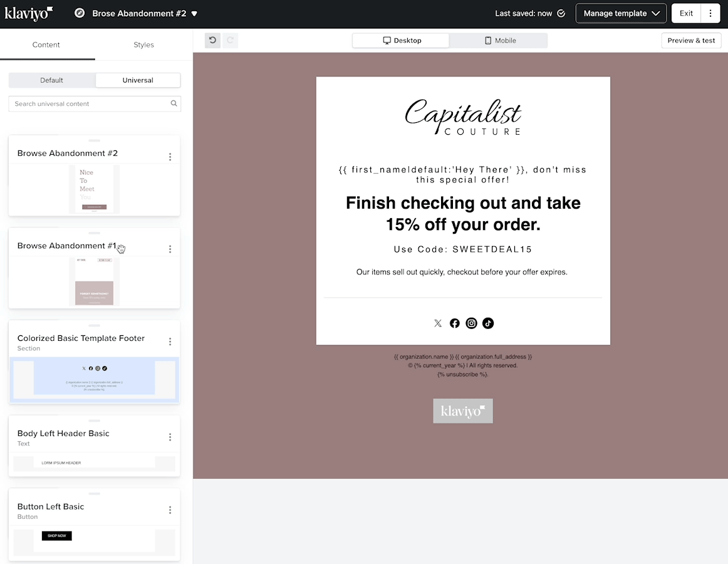Open the Brose Abandonment #2 name dropdown
This screenshot has width=728, height=564.
pyautogui.click(x=194, y=13)
